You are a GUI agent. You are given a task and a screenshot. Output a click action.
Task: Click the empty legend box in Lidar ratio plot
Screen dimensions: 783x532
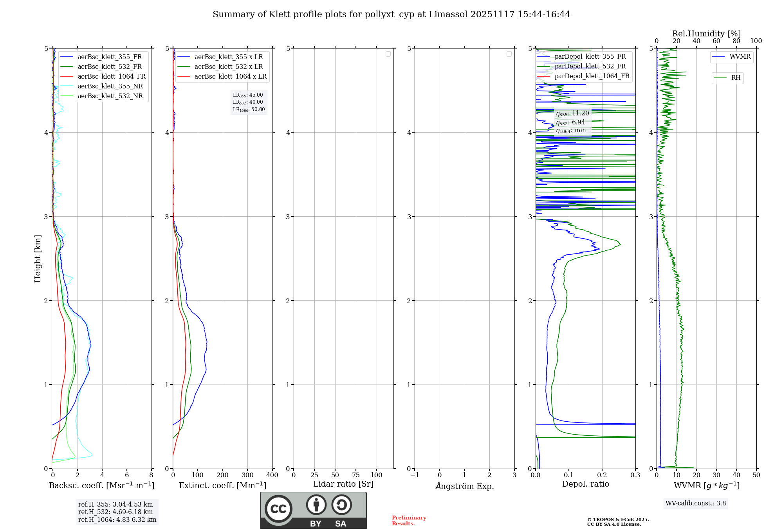pos(388,54)
